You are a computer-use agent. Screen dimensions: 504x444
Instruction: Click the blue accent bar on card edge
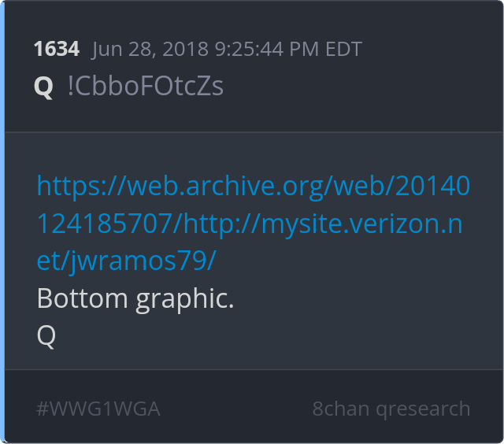2,222
